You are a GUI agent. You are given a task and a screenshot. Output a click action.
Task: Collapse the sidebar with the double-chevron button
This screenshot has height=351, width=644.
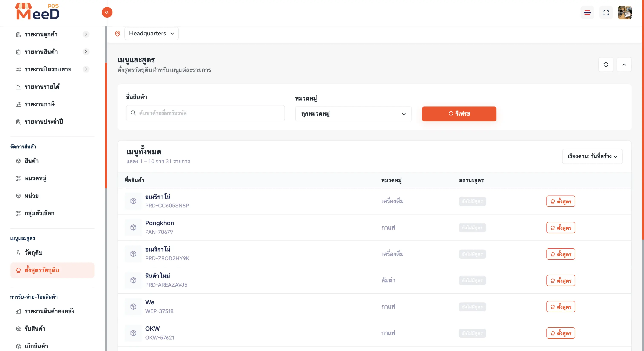(x=107, y=12)
